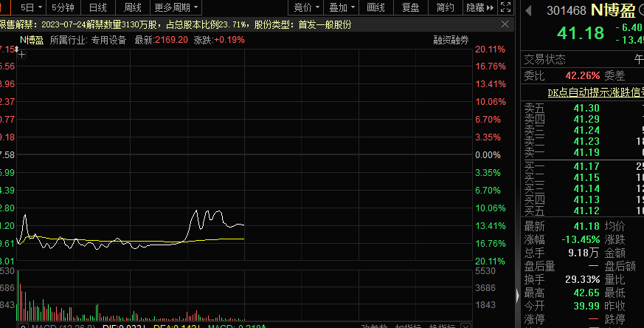The image size is (644, 328).
Task: Click the fullscreen icon at toolbar end
Action: point(506,8)
